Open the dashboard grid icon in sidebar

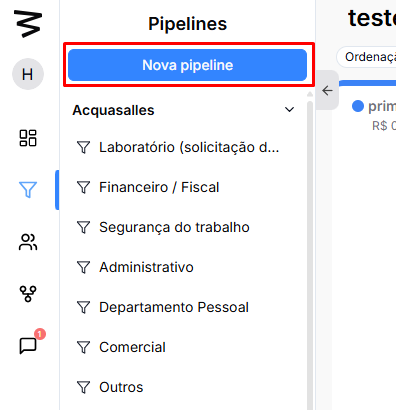[x=28, y=138]
